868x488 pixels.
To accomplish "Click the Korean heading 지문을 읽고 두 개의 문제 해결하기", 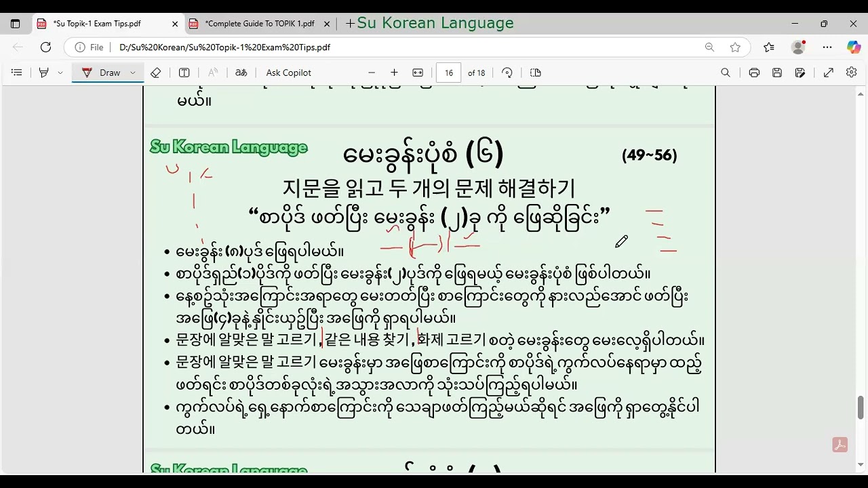I will click(429, 188).
